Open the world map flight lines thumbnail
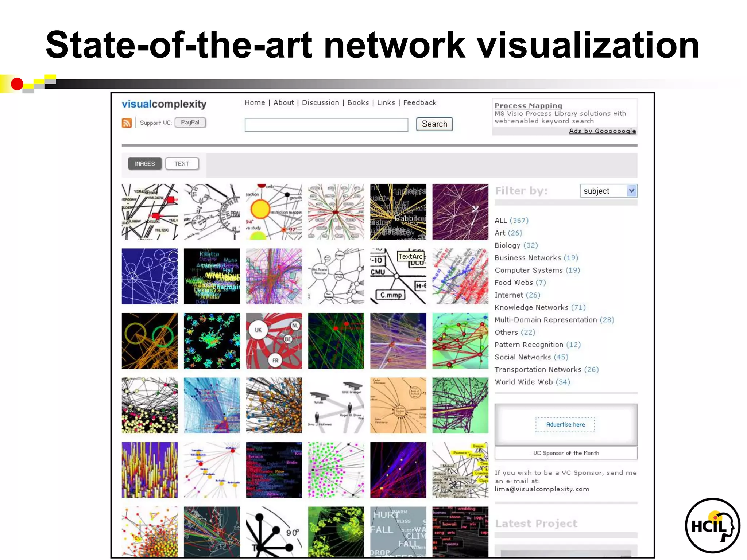 tap(212, 532)
